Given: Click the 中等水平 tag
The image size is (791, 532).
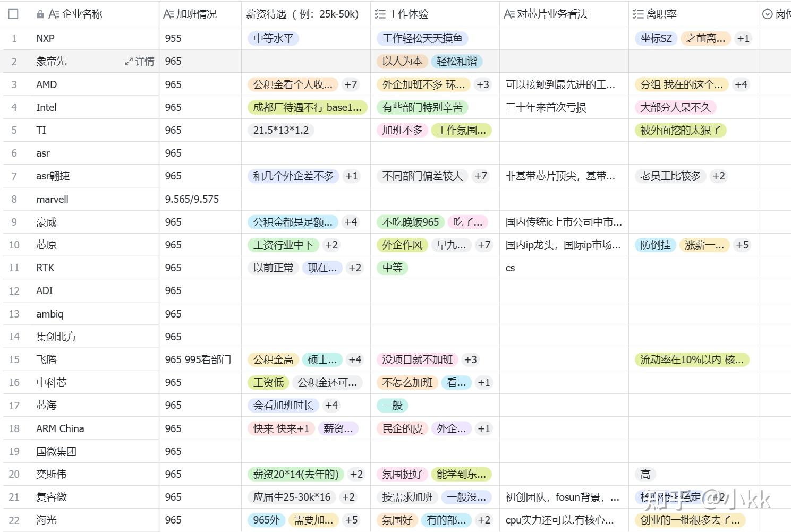Looking at the screenshot, I should (274, 39).
